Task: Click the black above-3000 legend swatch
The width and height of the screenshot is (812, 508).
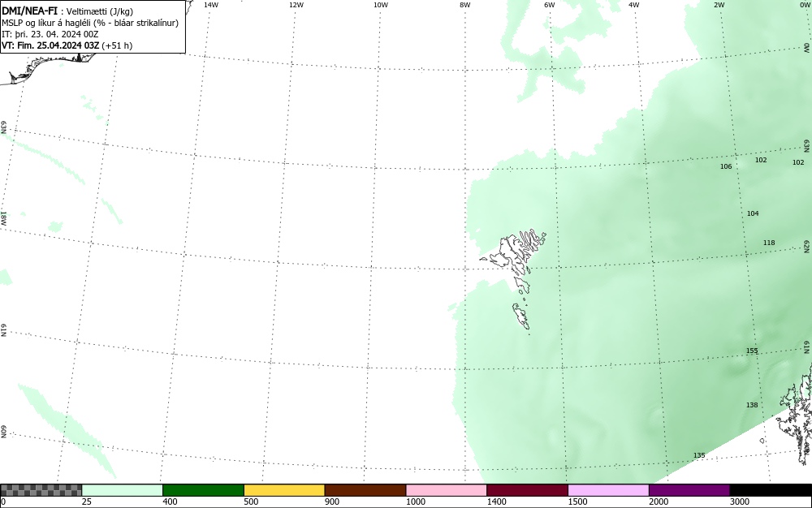Action: pyautogui.click(x=771, y=490)
